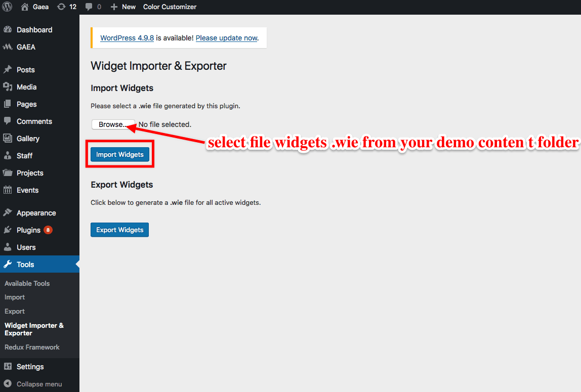Click the Import Widgets button
The width and height of the screenshot is (581, 392).
tap(119, 154)
